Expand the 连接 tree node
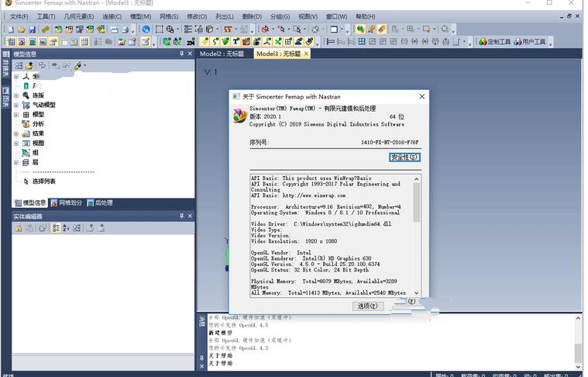 point(16,95)
